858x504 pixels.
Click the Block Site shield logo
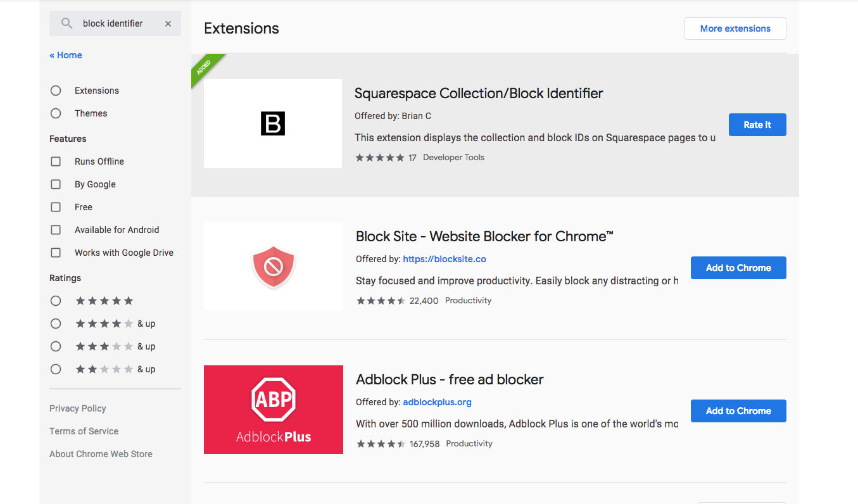point(272,266)
